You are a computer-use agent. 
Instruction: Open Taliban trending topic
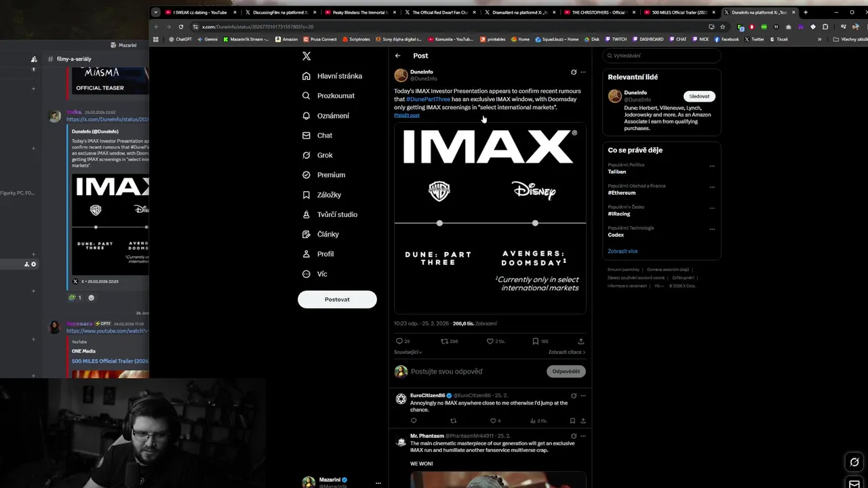point(617,171)
